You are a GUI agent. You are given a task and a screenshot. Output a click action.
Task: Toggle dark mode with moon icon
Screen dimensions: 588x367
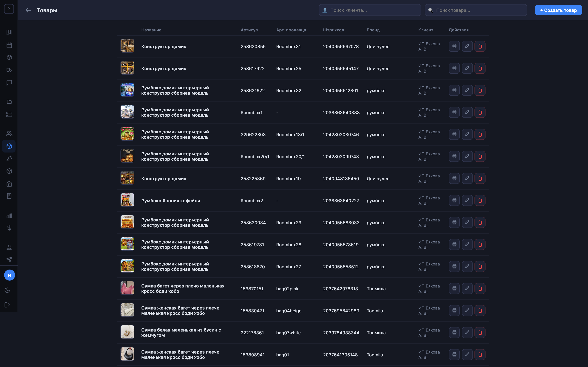pos(7,290)
